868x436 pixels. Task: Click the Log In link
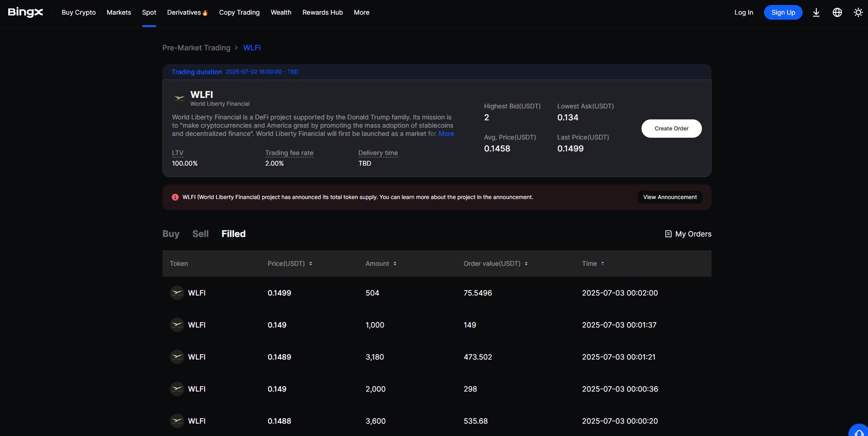coord(744,12)
